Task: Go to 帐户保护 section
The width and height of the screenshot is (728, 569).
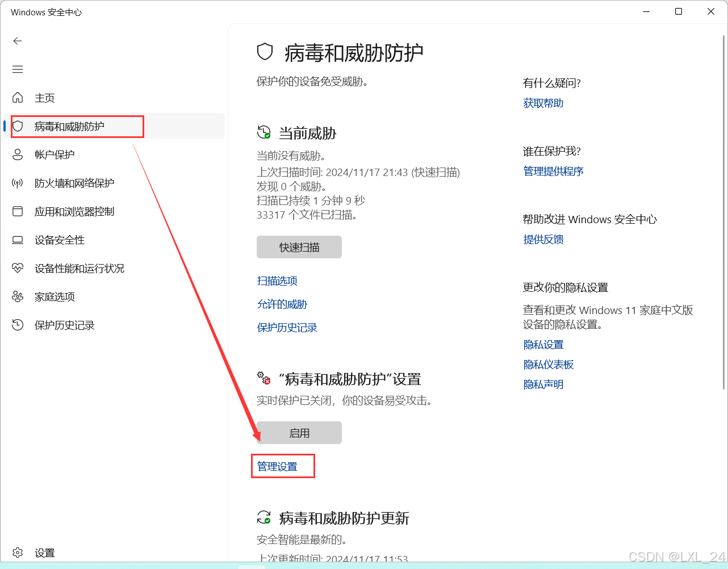Action: point(114,154)
